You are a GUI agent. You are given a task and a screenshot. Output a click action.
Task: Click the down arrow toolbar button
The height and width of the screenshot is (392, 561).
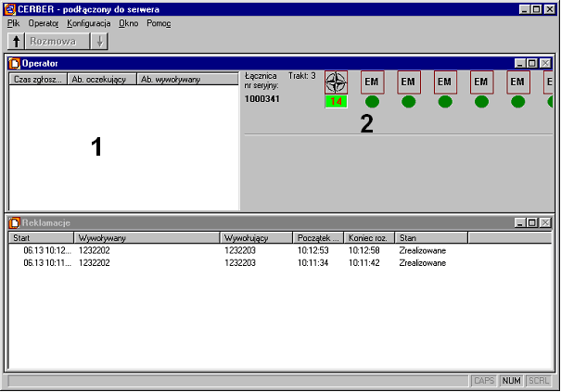coord(100,42)
